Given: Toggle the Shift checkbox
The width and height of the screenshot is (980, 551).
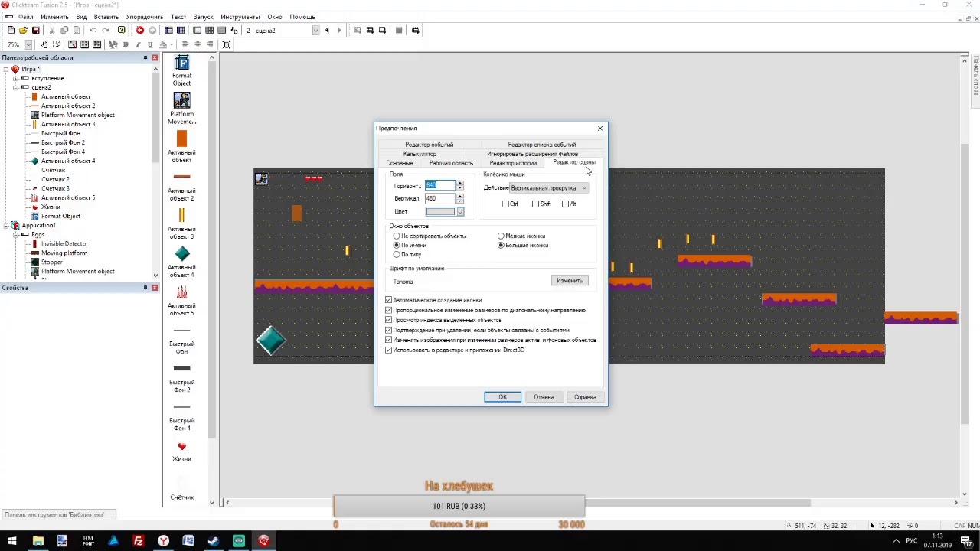Looking at the screenshot, I should point(536,204).
